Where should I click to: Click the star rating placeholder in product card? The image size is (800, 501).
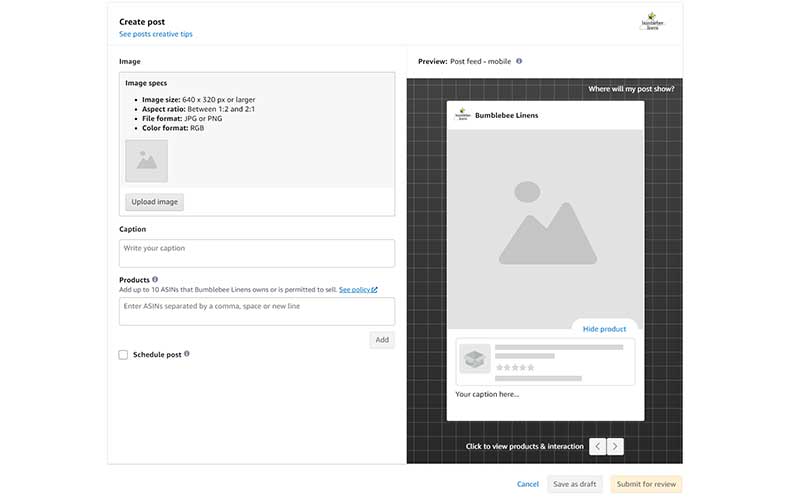coord(515,367)
